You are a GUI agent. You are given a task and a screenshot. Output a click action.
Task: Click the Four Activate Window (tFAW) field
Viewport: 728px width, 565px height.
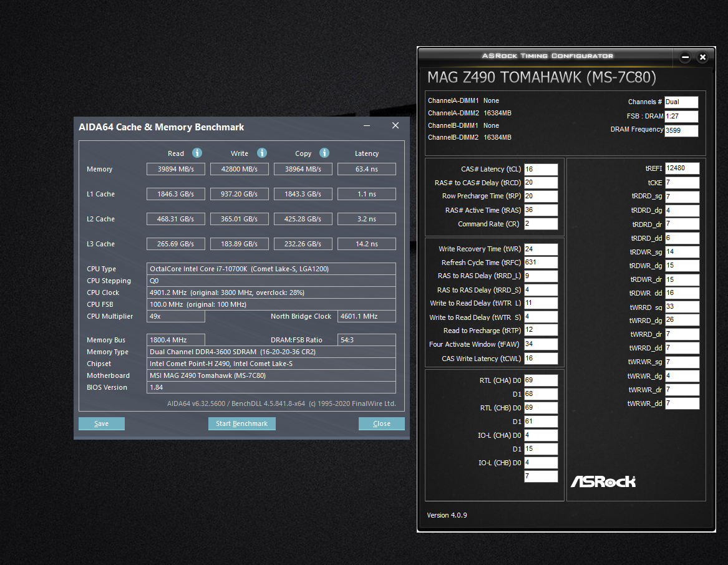pyautogui.click(x=541, y=344)
